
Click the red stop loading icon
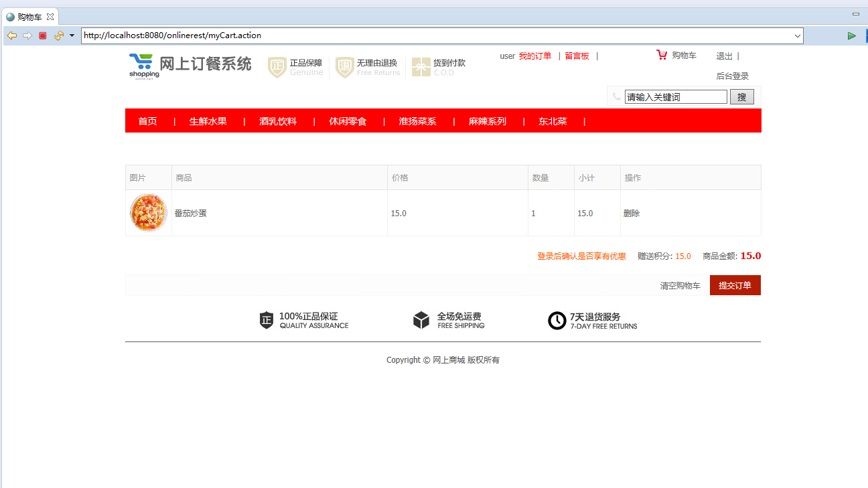tap(42, 35)
